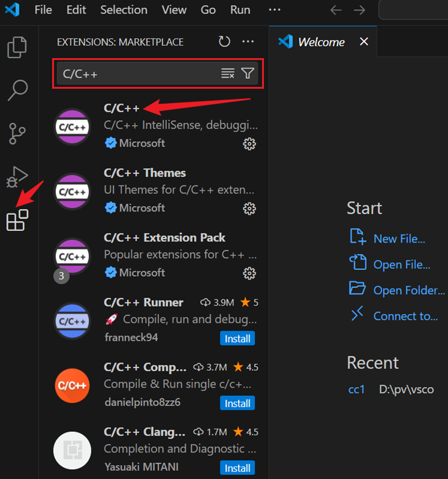Screen dimensions: 448x479
Task: Open Extensions panel more actions menu
Action: (248, 41)
